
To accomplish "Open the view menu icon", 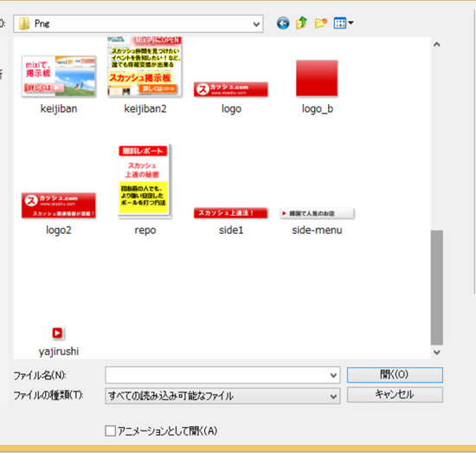I will (344, 23).
